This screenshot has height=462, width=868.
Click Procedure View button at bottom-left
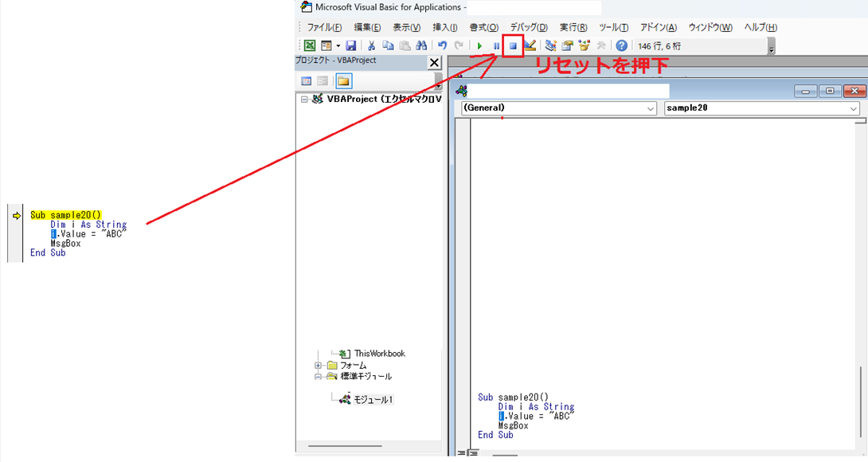click(461, 454)
